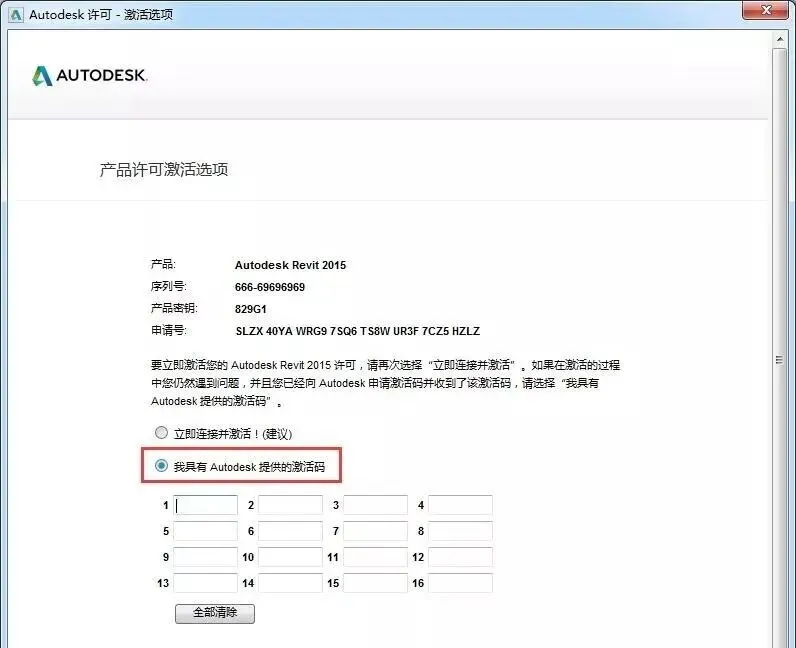
Task: Click activation code field 12
Action: (x=460, y=557)
